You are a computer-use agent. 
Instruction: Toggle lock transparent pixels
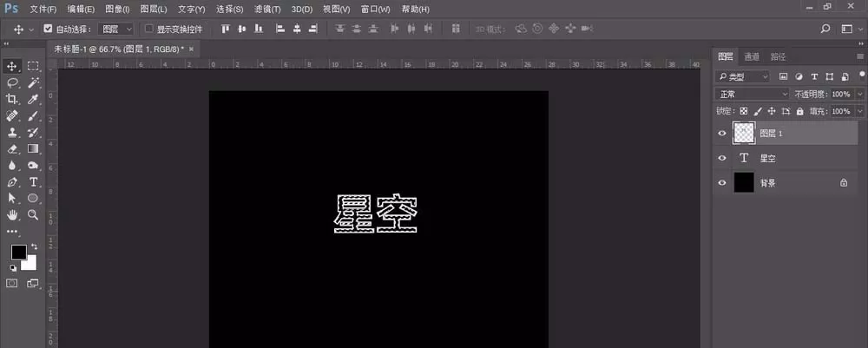coord(744,111)
